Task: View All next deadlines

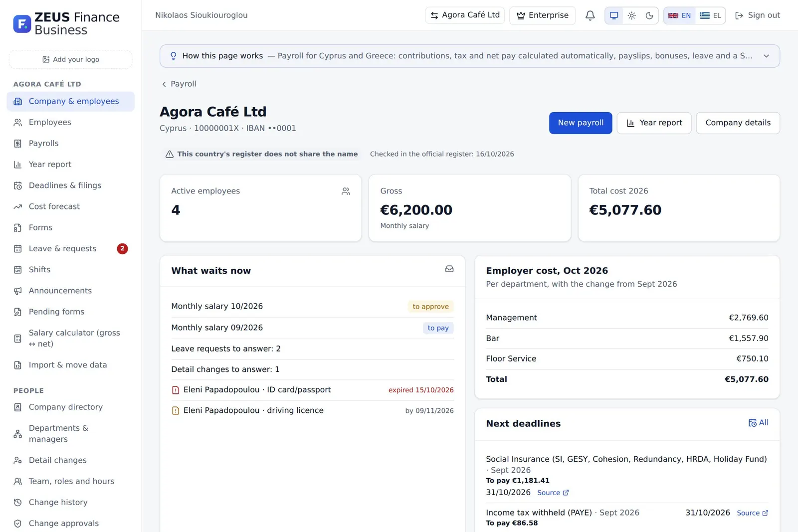Action: pyautogui.click(x=758, y=423)
